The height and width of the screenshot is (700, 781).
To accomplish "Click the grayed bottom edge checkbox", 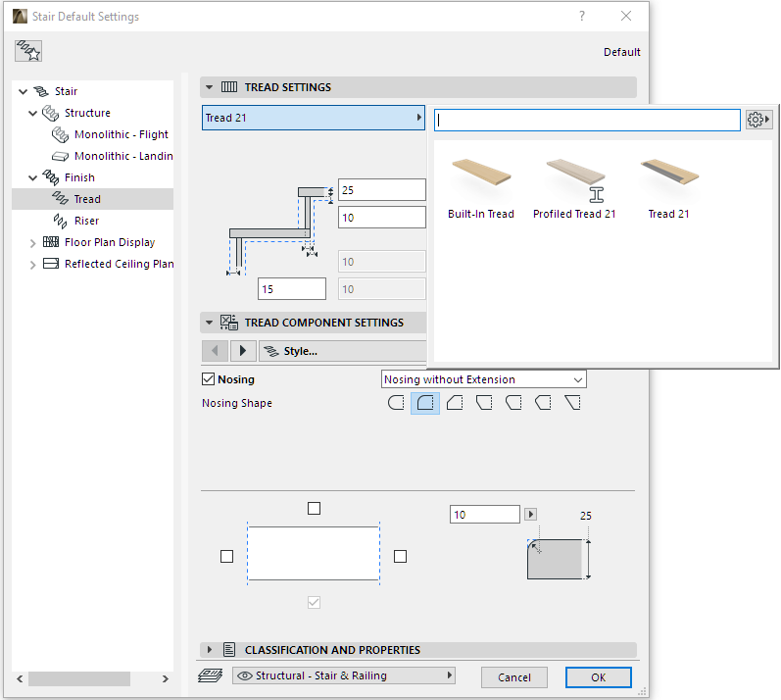I will point(314,602).
